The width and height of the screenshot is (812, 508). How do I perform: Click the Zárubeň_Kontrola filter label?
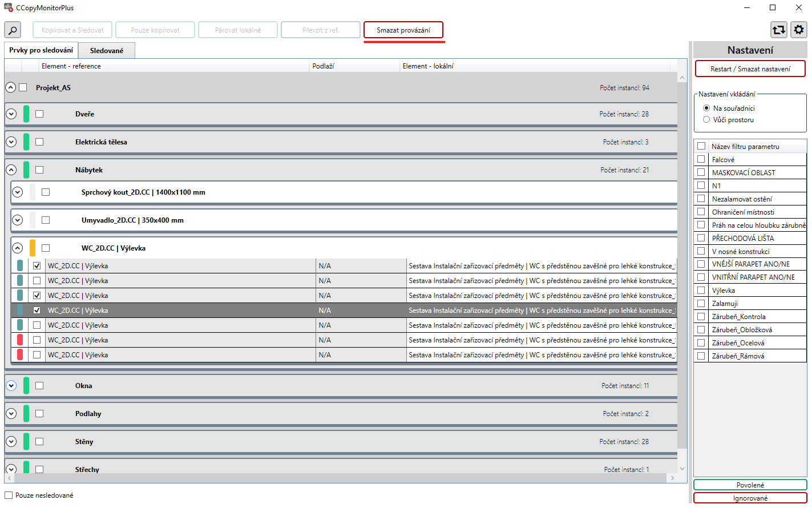click(x=739, y=317)
